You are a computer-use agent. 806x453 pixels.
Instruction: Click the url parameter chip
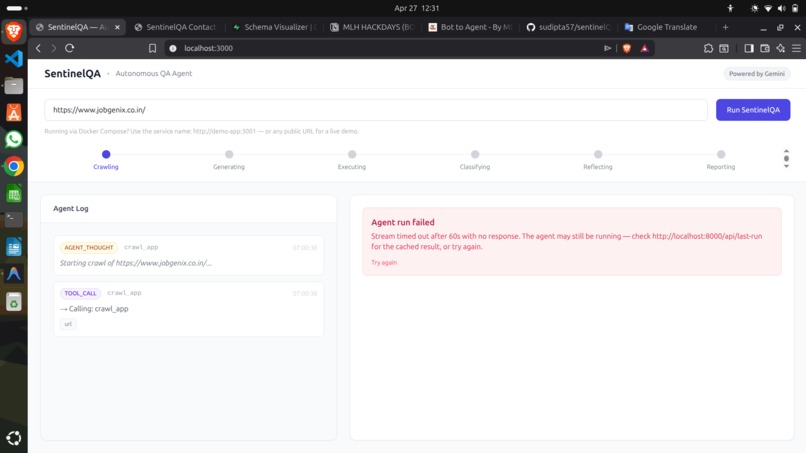pos(68,324)
